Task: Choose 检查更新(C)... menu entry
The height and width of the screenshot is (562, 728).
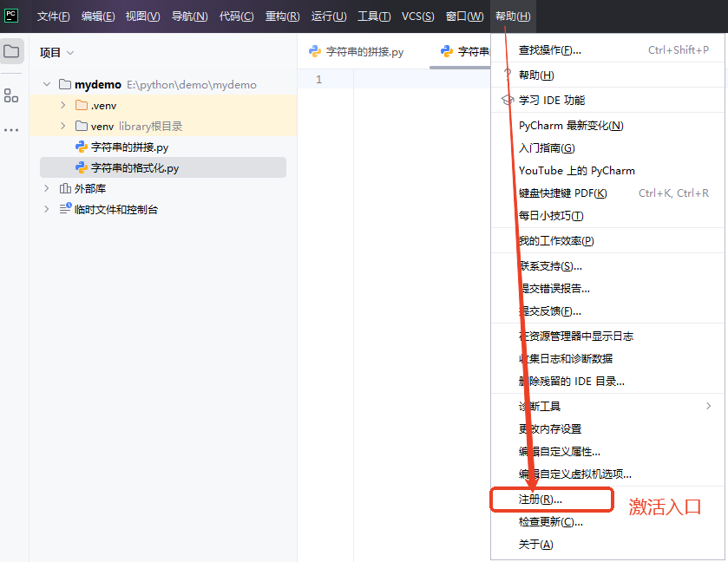Action: click(550, 522)
